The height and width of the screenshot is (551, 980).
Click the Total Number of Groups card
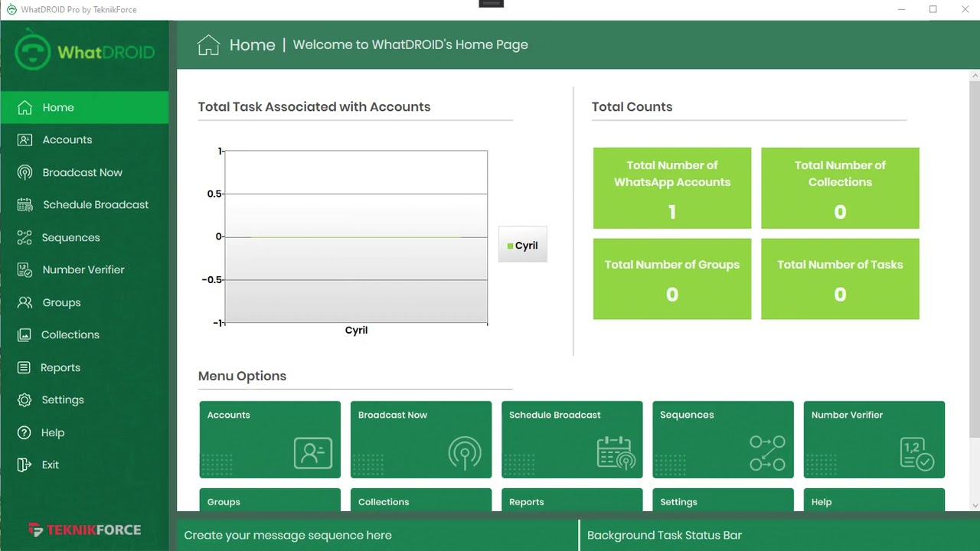click(672, 279)
